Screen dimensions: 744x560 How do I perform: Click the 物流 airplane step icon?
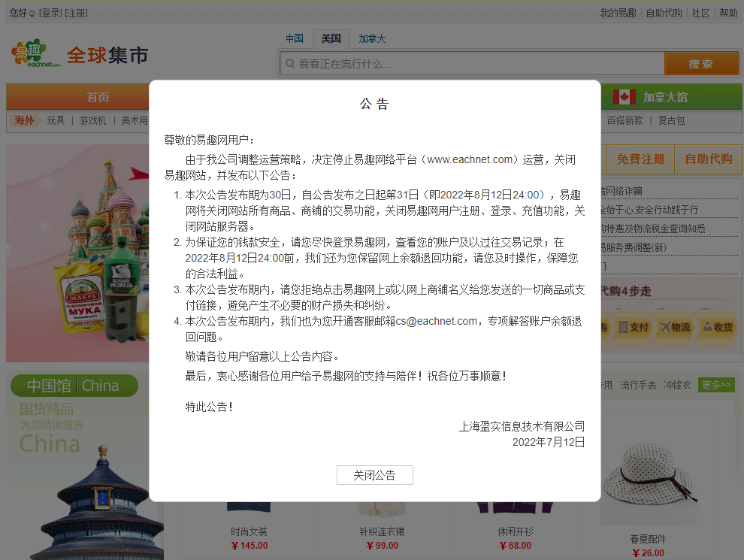click(675, 327)
